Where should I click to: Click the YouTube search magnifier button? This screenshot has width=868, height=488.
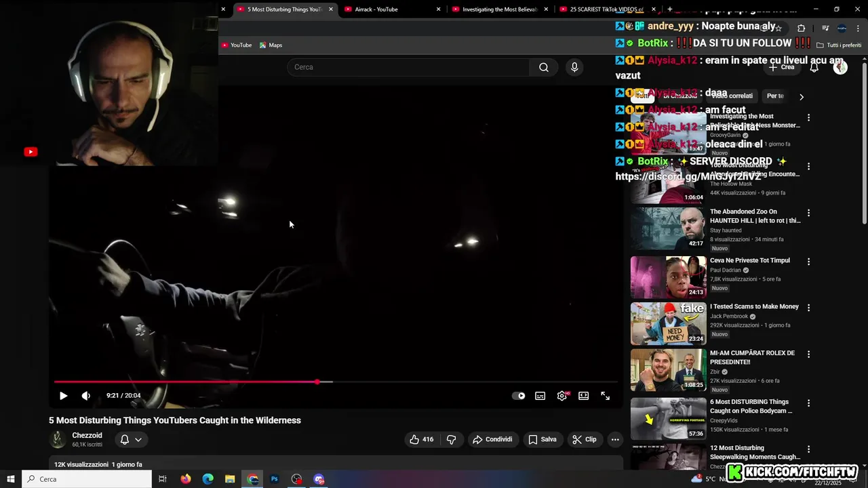(x=544, y=67)
